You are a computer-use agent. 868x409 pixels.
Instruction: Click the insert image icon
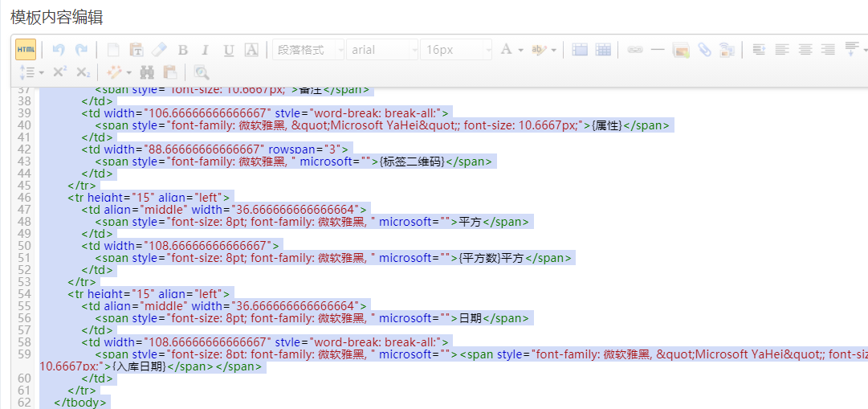pyautogui.click(x=681, y=50)
